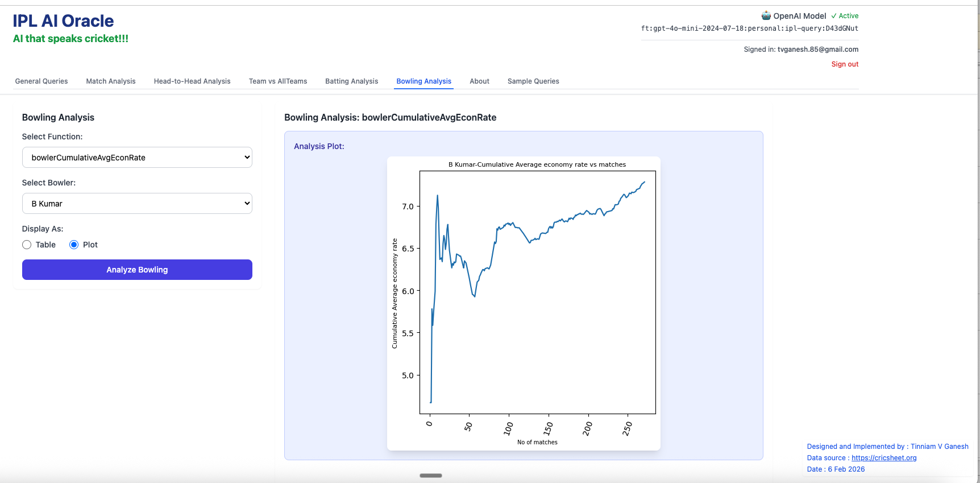Switch to the General Queries tab
980x483 pixels.
41,81
